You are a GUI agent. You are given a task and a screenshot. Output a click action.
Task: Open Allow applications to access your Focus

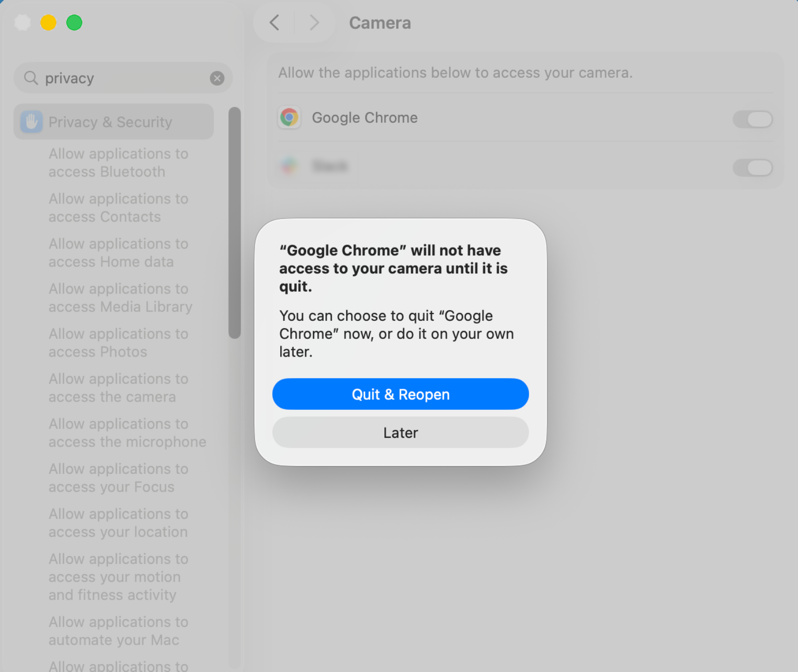click(x=118, y=478)
